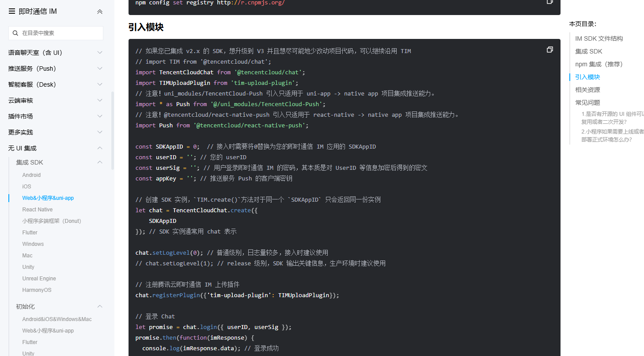
Task: Expand 插件市场 section
Action: tap(56, 116)
